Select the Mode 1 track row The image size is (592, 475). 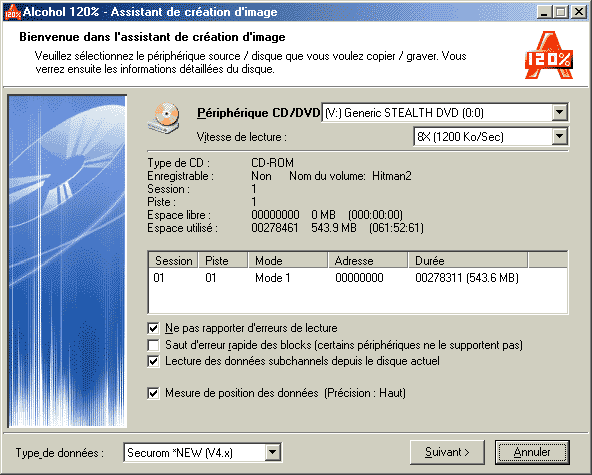point(358,278)
